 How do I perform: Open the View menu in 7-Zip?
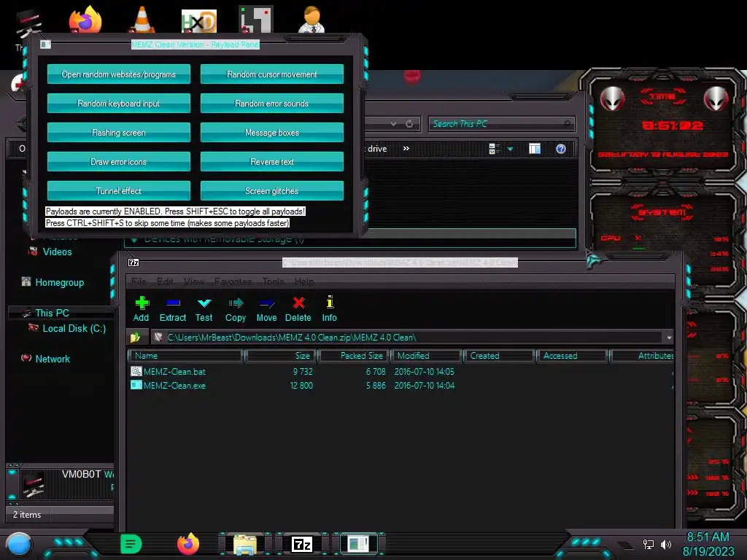pyautogui.click(x=193, y=281)
